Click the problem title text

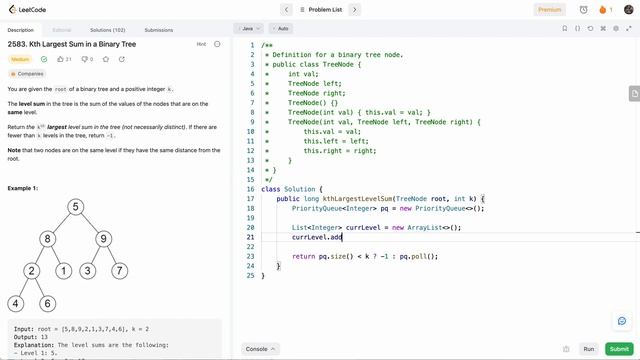pyautogui.click(x=72, y=44)
